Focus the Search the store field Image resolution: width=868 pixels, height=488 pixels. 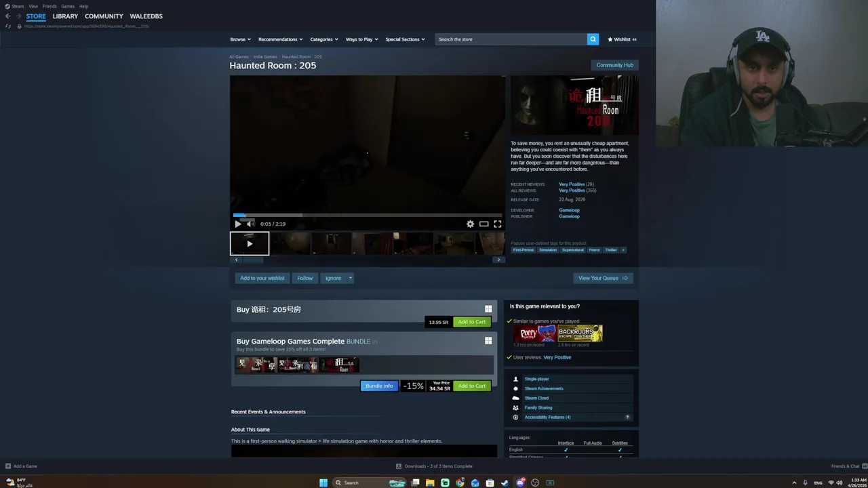coord(511,39)
